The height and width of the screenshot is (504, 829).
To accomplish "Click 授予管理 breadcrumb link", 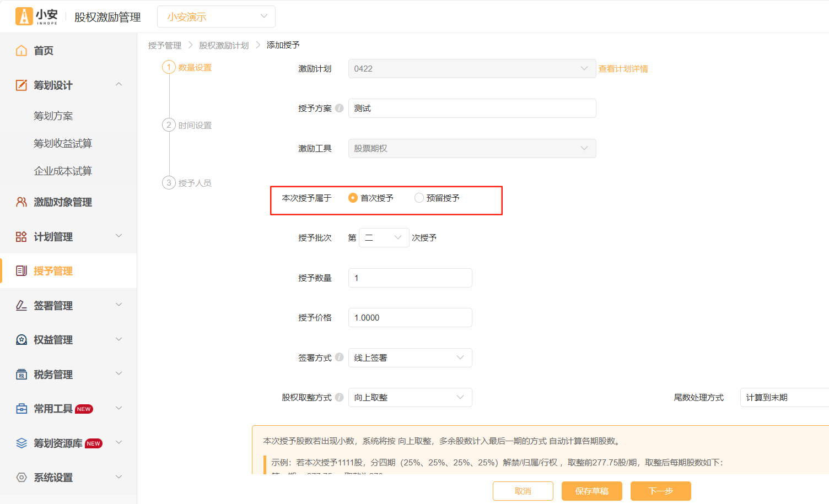I will pos(165,45).
